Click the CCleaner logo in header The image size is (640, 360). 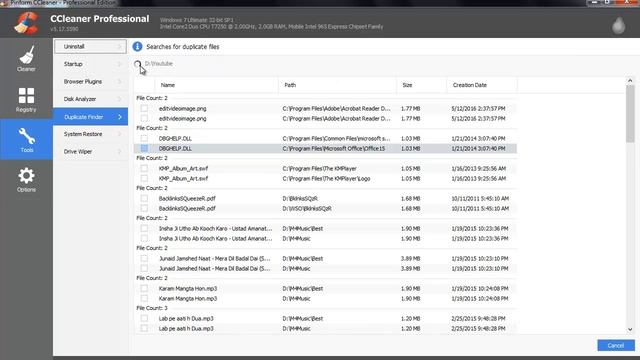[26, 22]
